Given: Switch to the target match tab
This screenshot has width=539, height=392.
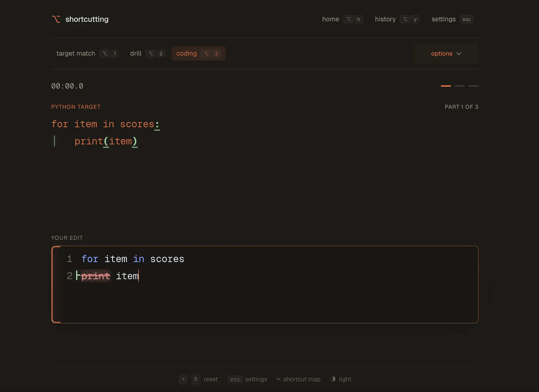Looking at the screenshot, I should click(87, 53).
